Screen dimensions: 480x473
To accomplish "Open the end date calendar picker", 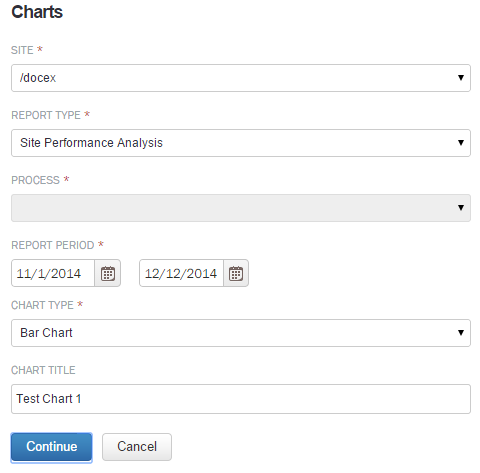I will click(x=236, y=273).
